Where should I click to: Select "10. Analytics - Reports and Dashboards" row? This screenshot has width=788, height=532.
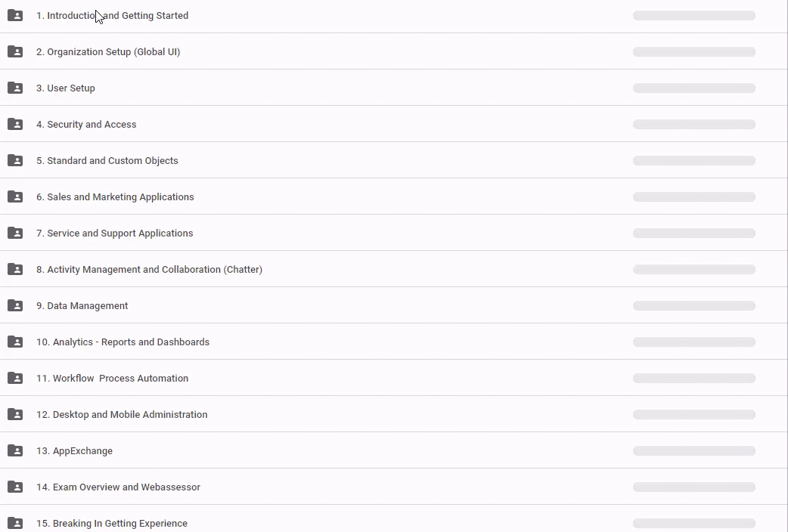(x=123, y=342)
